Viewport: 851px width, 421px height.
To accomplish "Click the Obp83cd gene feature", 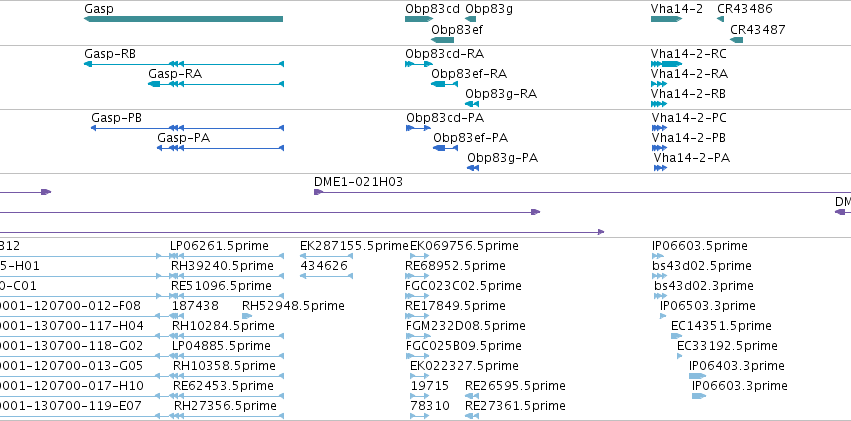I will tap(419, 19).
